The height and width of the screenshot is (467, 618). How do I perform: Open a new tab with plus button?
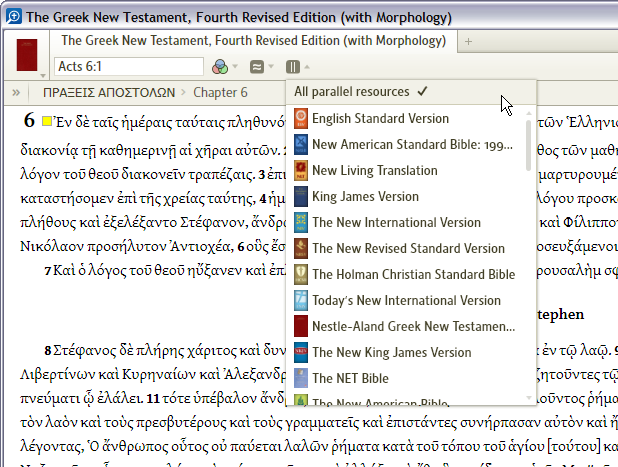[468, 41]
